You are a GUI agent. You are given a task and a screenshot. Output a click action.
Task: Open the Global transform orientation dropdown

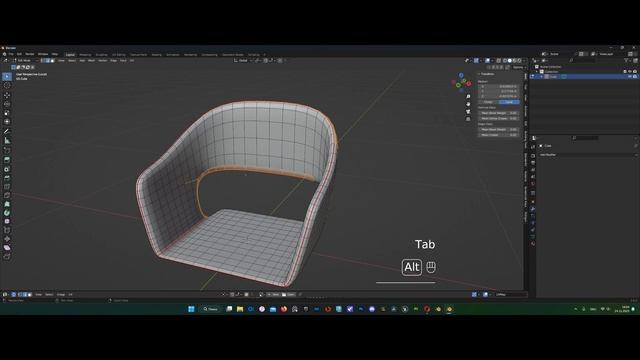pyautogui.click(x=243, y=60)
